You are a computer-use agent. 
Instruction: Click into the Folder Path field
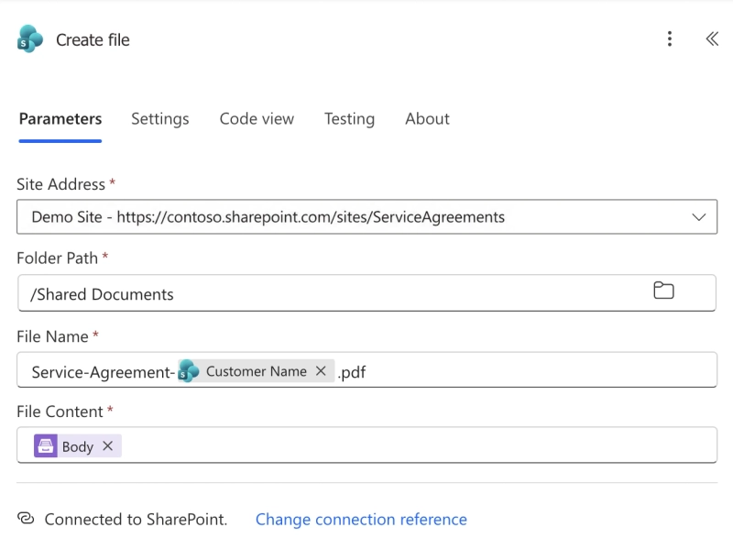[366, 292]
